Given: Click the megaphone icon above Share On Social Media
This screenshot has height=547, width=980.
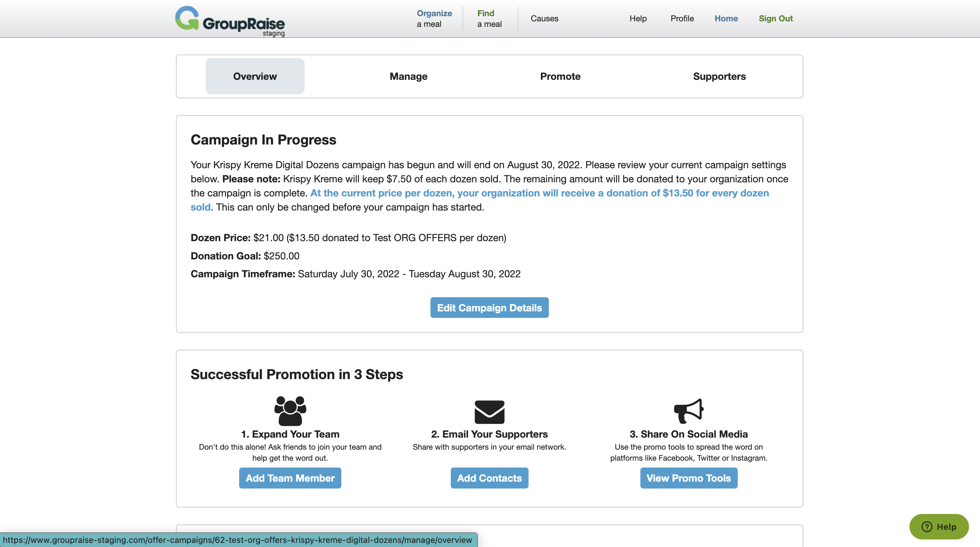Looking at the screenshot, I should [x=689, y=411].
